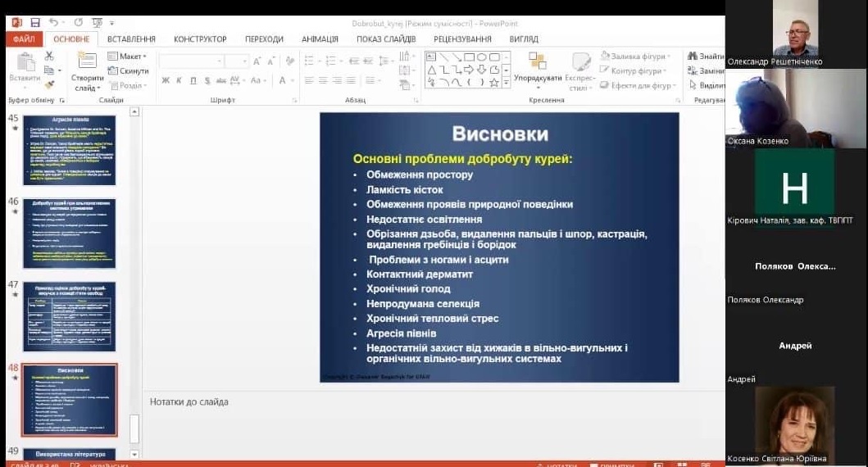Pick the five-point star shape
This screenshot has width=868, height=467.
[493, 83]
